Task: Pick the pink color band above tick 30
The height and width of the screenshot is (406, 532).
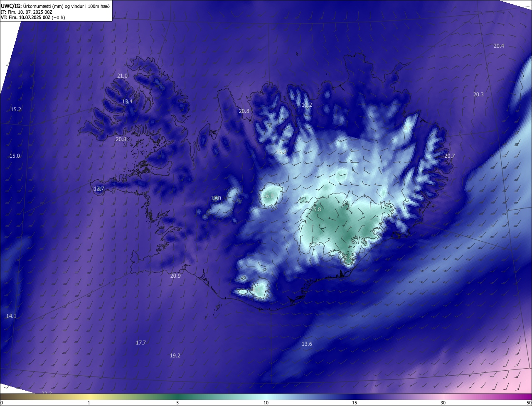Action: [443, 397]
